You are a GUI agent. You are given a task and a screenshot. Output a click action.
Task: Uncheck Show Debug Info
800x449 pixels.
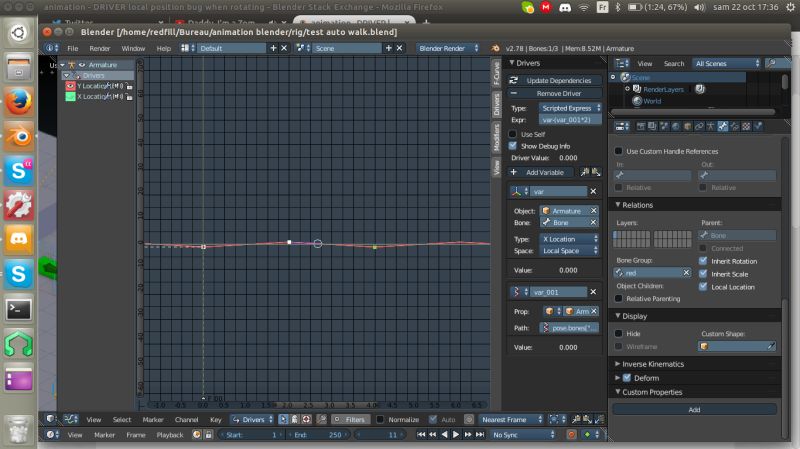point(513,146)
